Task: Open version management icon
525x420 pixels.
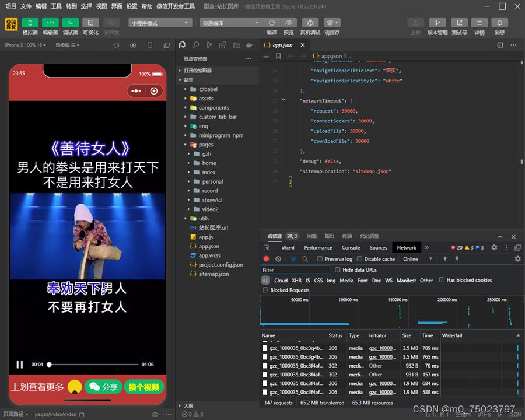Action: (x=437, y=23)
